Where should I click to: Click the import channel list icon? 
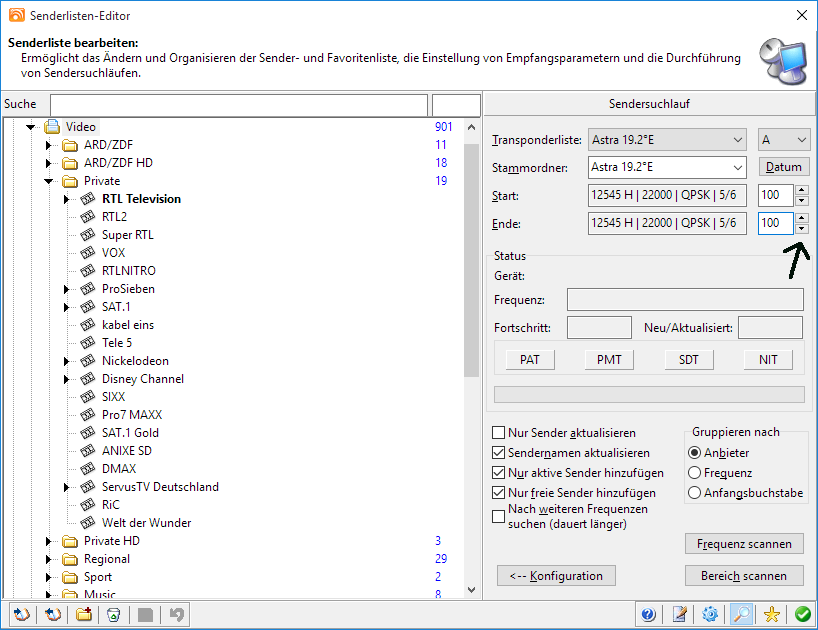tap(21, 614)
